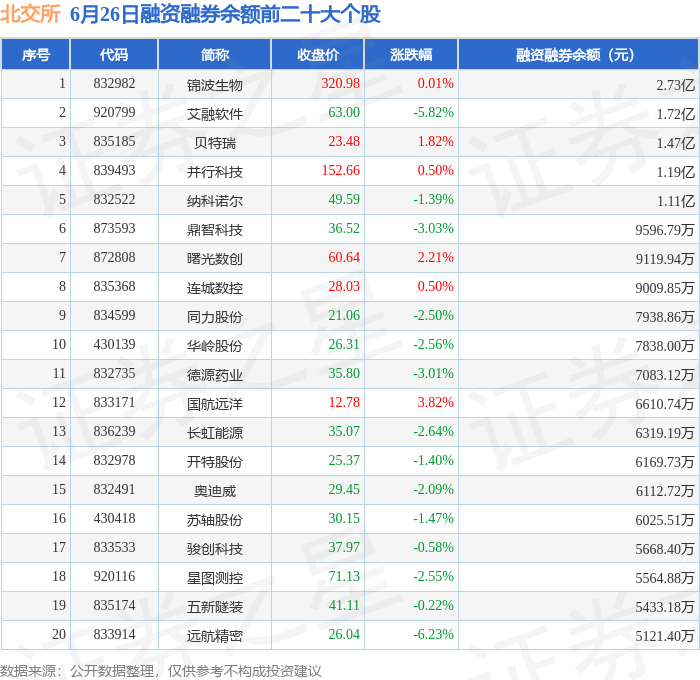
Task: Click the 涨跌幅 column header
Action: tap(411, 54)
